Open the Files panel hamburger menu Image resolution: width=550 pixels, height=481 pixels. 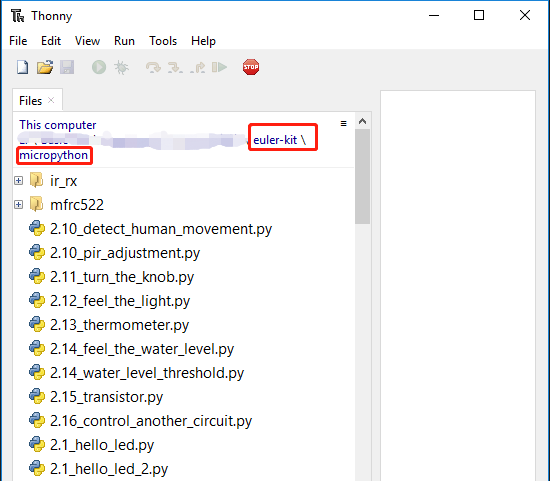(343, 123)
